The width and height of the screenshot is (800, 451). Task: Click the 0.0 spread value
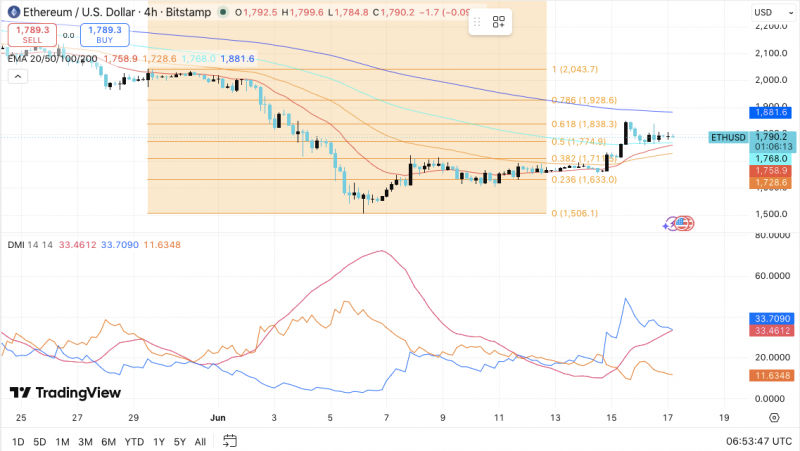coord(68,35)
